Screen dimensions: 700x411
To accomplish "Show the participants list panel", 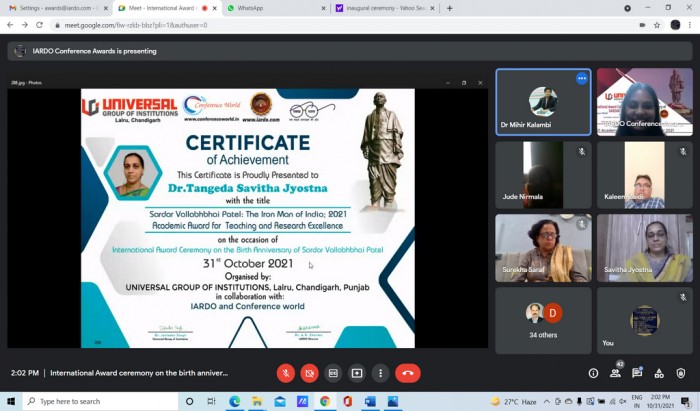I will (x=615, y=373).
